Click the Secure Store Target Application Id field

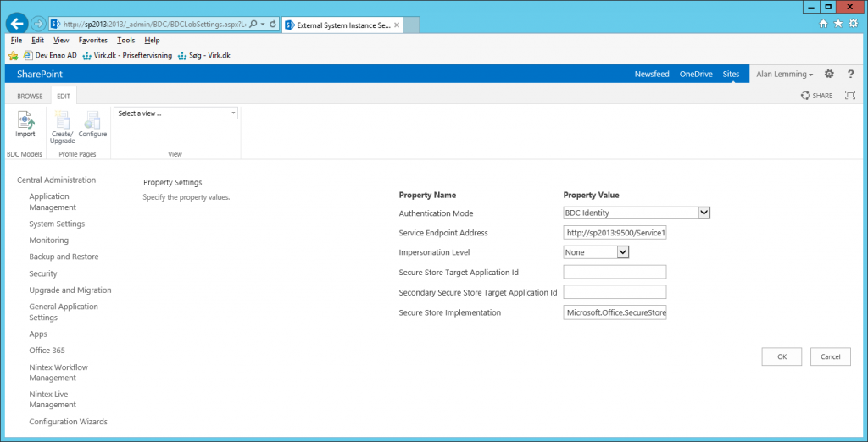click(x=615, y=272)
